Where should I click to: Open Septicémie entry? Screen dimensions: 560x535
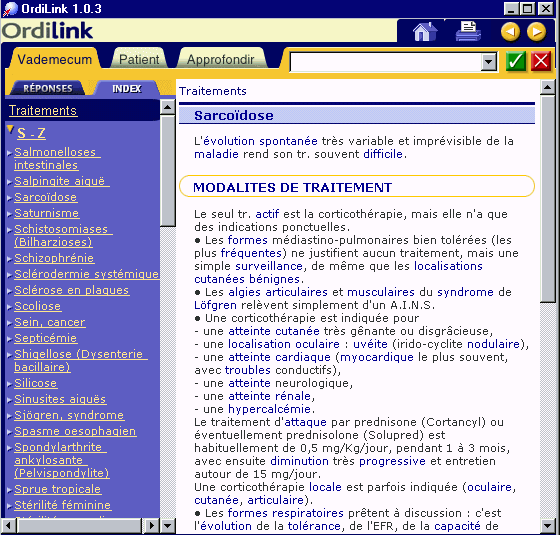click(x=46, y=338)
